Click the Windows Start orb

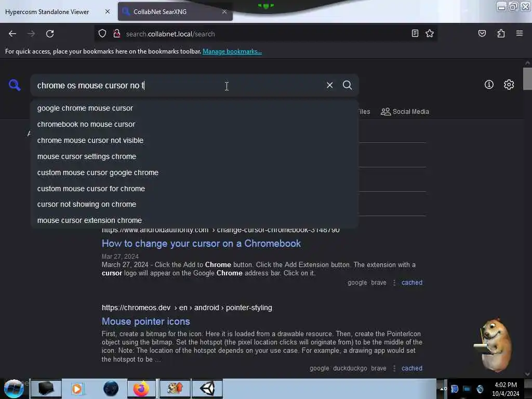pos(14,389)
